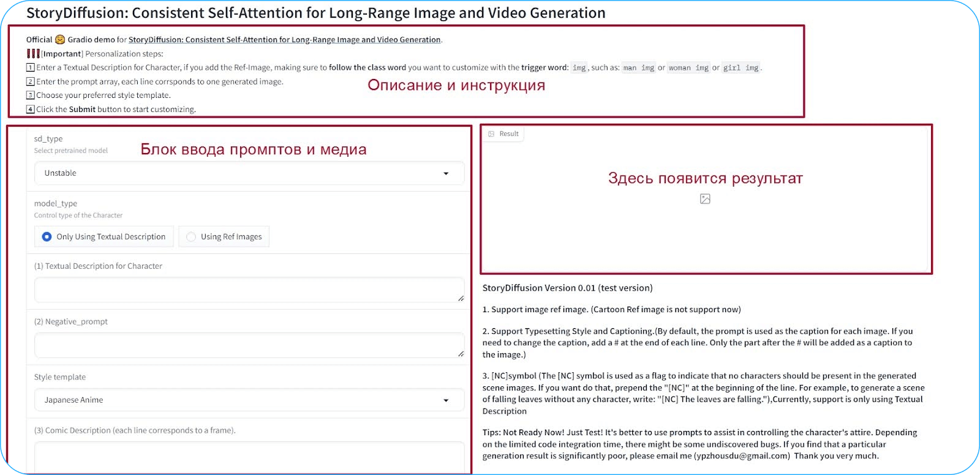Click the email ypzhousdu@gmail.com text
The height and width of the screenshot is (475, 980).
tap(742, 456)
